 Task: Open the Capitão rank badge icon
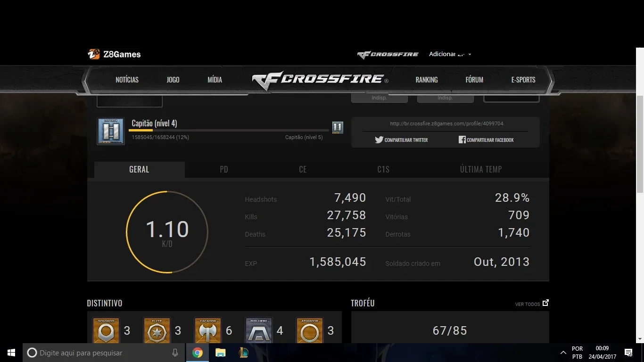pos(111,131)
